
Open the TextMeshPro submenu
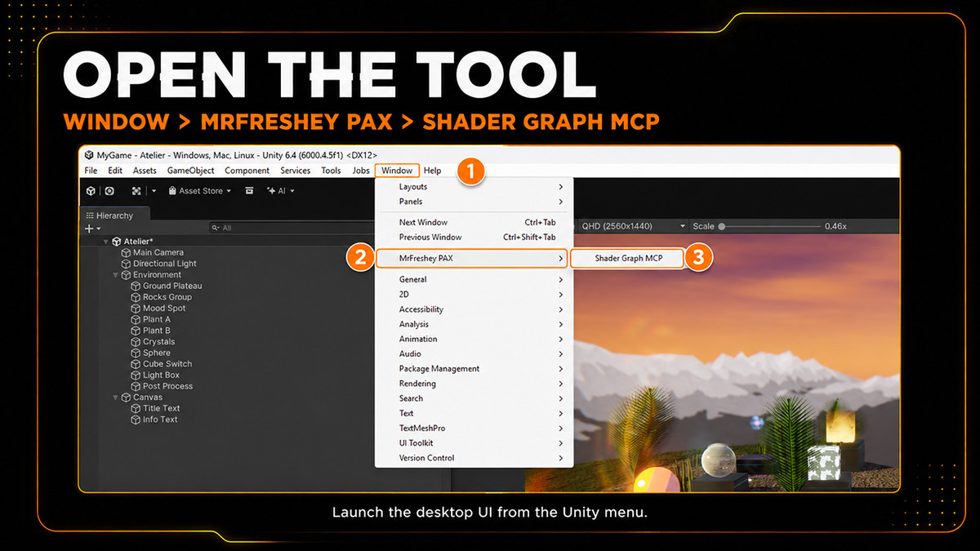click(x=474, y=428)
